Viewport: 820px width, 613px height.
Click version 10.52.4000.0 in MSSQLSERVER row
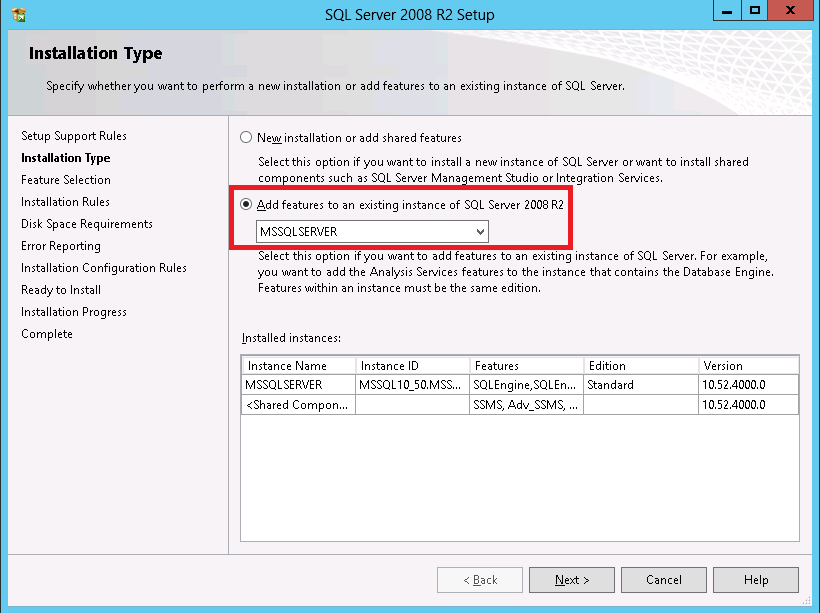(748, 384)
